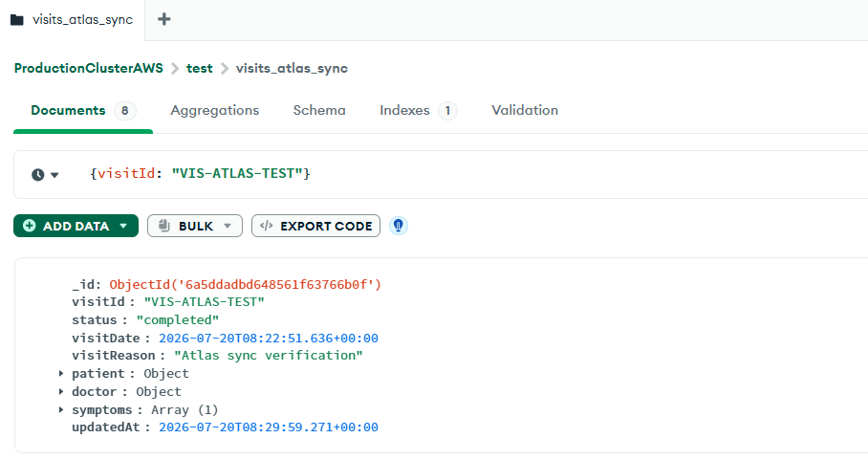
Task: Go to ProductionClusterAWS breadcrumb
Action: [89, 68]
